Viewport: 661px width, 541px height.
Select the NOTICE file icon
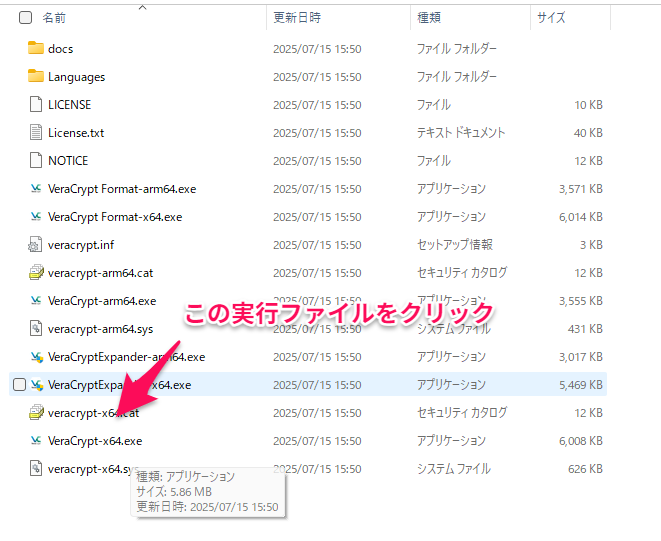point(36,161)
